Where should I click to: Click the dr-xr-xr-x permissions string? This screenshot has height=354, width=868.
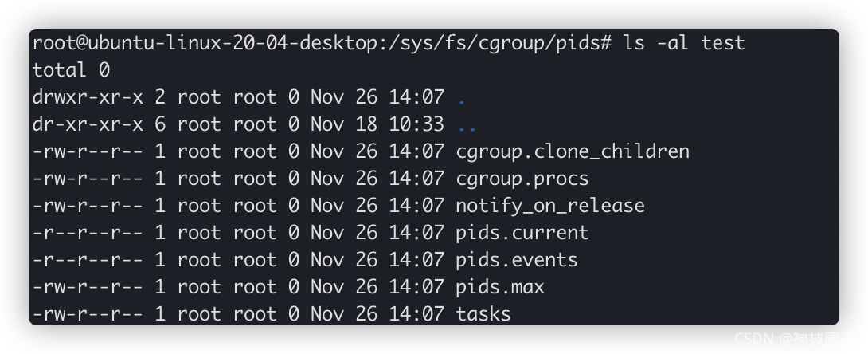pyautogui.click(x=88, y=124)
